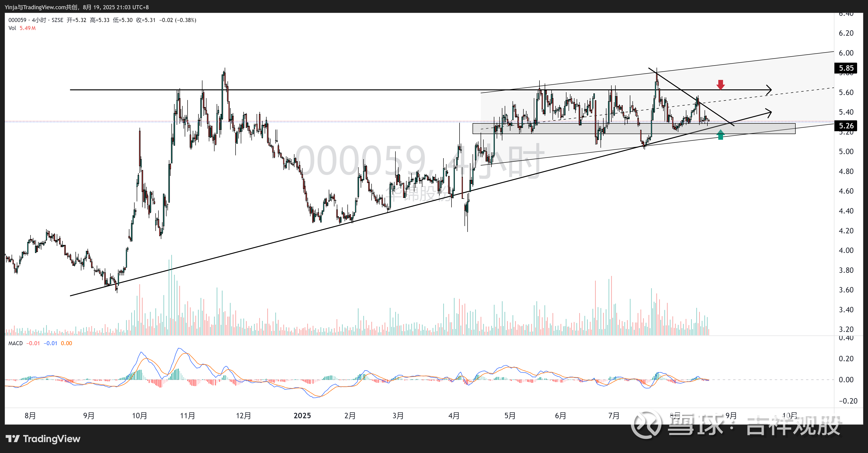The width and height of the screenshot is (868, 453).
Task: Click the 4.80 price axis label
Action: pos(846,171)
